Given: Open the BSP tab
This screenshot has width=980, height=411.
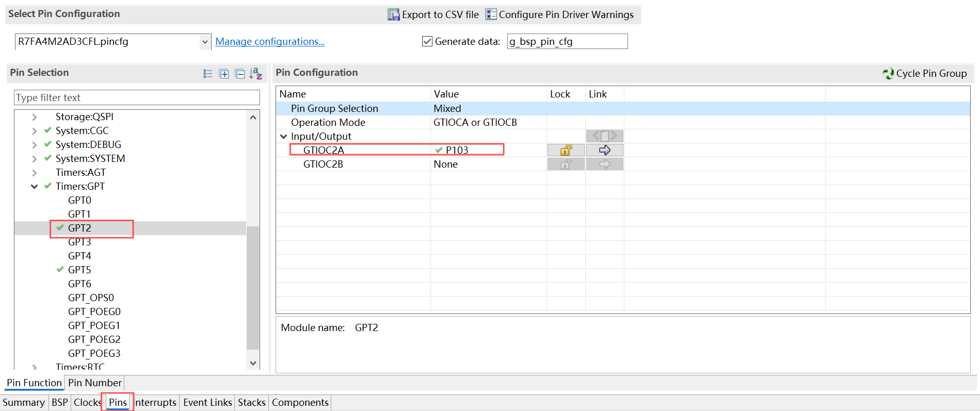Looking at the screenshot, I should click(x=60, y=402).
